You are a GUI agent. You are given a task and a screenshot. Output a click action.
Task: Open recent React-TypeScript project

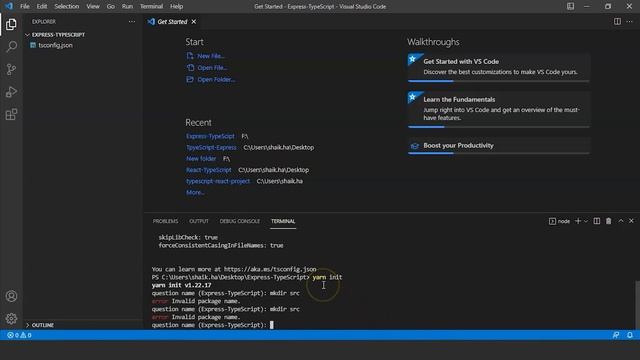[209, 170]
